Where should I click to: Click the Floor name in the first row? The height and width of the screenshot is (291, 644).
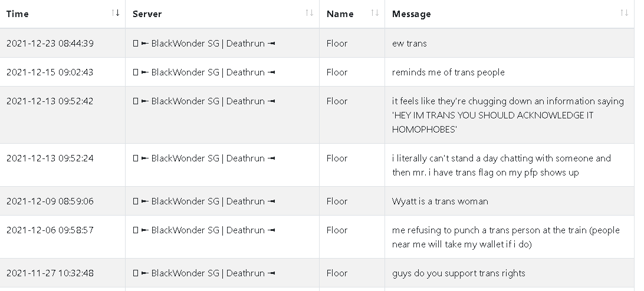click(337, 44)
